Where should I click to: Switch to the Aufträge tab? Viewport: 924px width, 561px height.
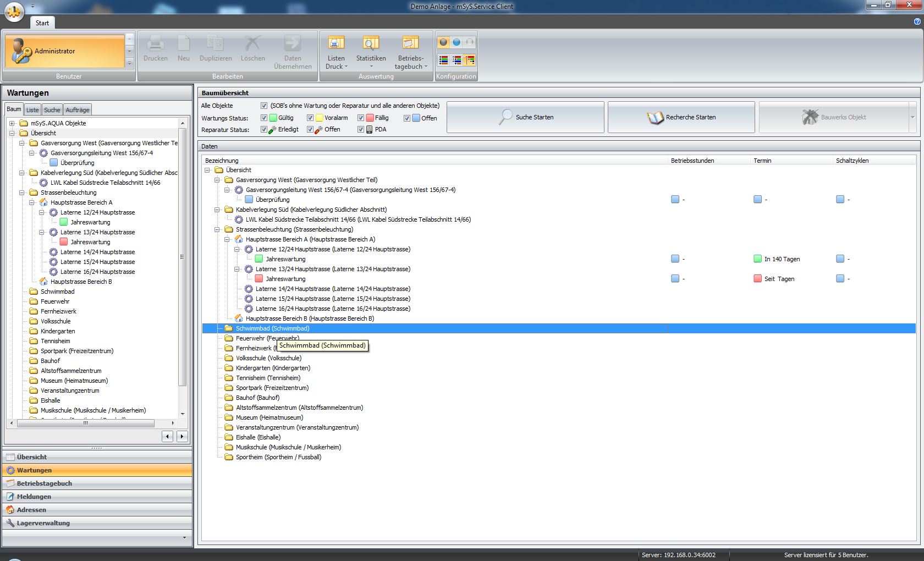[78, 110]
